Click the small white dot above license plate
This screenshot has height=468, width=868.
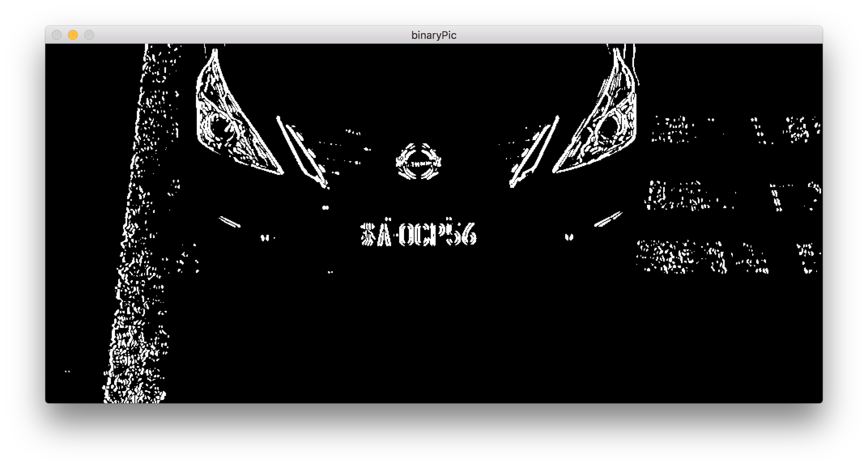click(325, 208)
